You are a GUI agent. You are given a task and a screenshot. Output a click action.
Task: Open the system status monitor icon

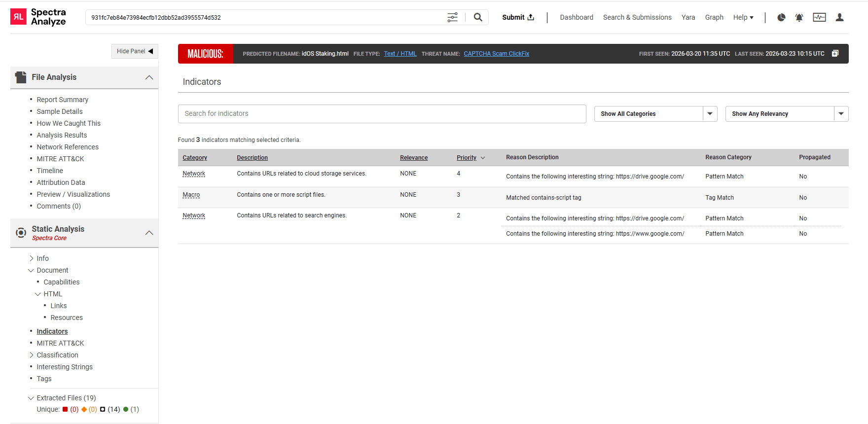click(819, 17)
